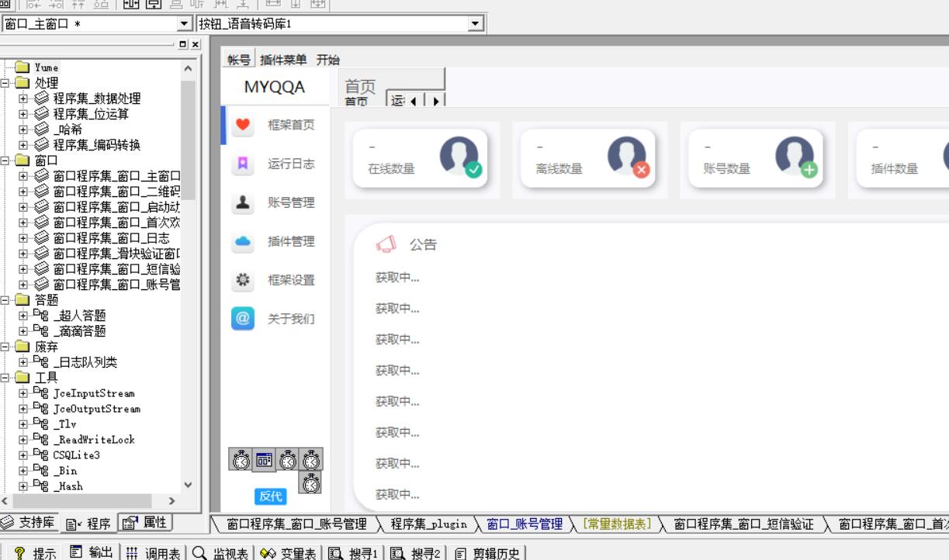Click the tree horizontal scrollbar right arrow

coord(172,501)
